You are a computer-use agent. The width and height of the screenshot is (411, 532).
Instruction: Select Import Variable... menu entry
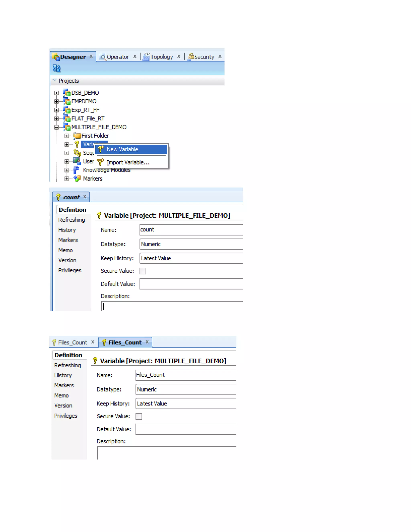click(x=128, y=162)
